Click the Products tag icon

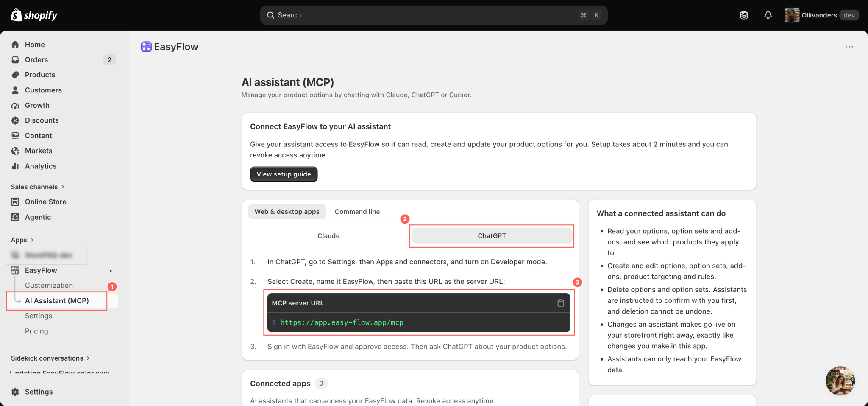tap(15, 75)
